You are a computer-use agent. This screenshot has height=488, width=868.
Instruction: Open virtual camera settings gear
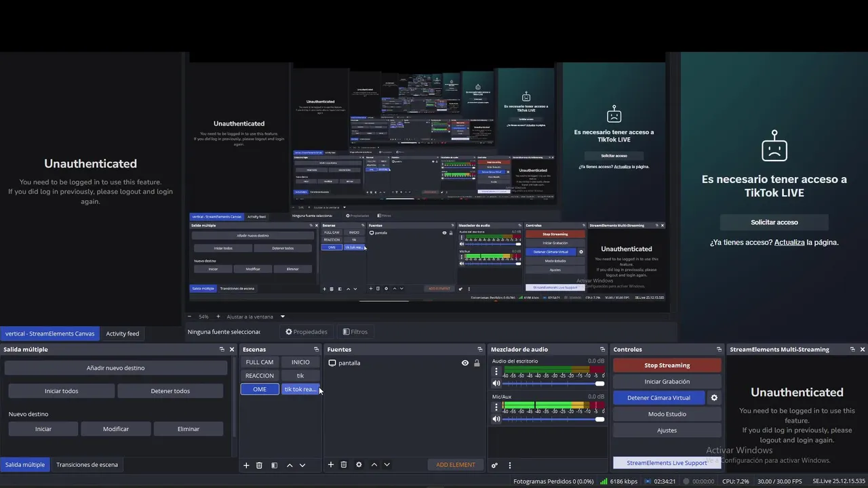click(713, 398)
